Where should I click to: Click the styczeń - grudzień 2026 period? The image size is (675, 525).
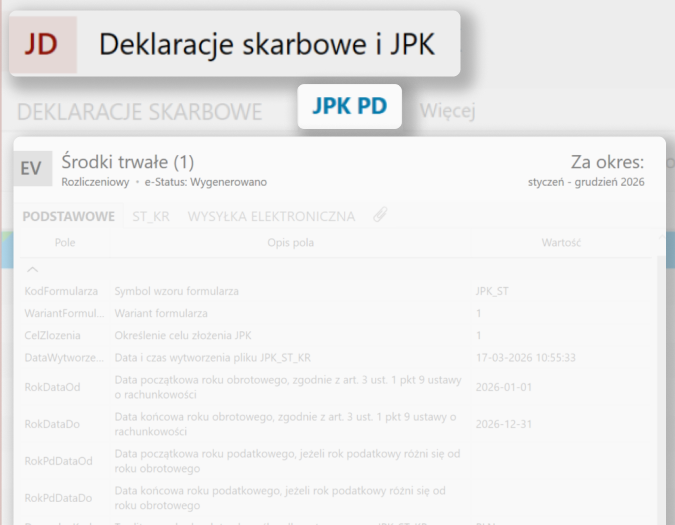click(x=586, y=182)
